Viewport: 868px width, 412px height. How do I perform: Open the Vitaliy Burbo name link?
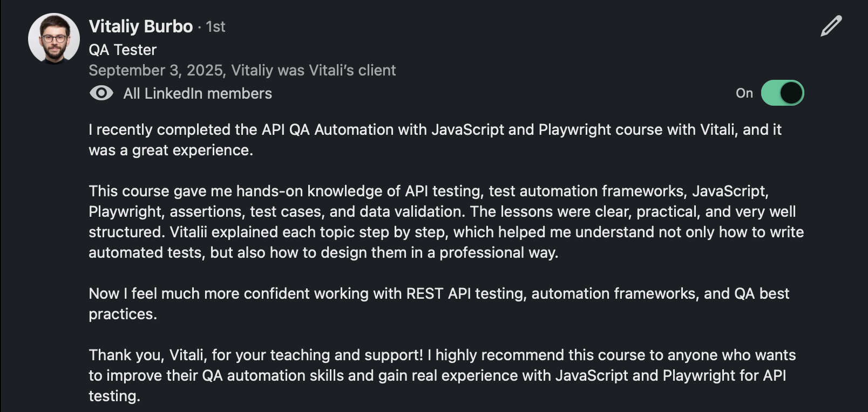(x=140, y=26)
